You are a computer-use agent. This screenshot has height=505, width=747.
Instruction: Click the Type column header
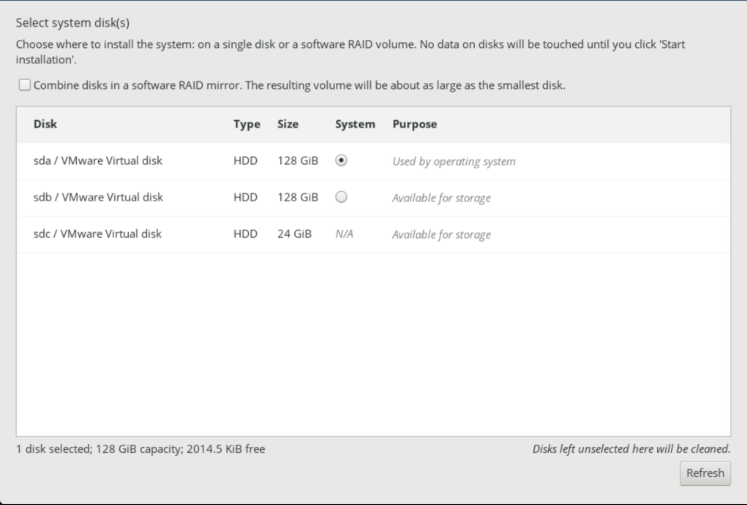(247, 124)
